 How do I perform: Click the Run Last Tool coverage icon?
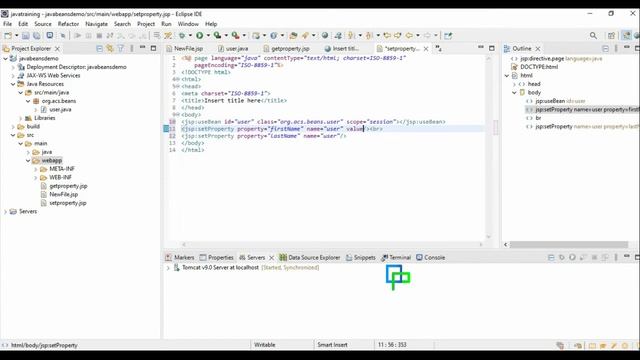point(218,36)
